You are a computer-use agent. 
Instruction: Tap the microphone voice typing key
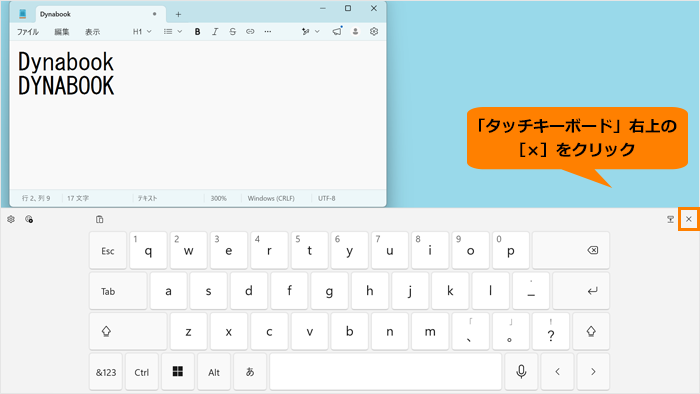pyautogui.click(x=521, y=371)
